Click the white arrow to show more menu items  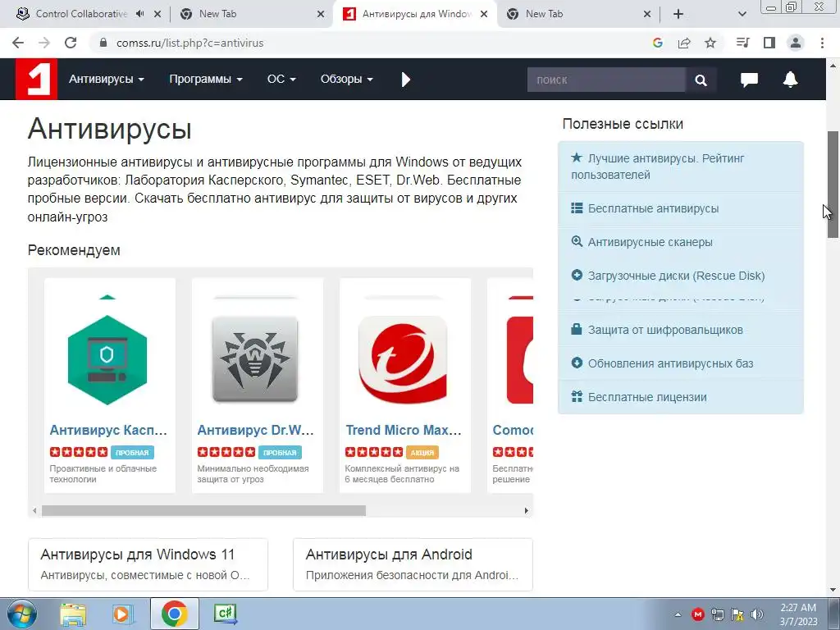[x=406, y=80]
